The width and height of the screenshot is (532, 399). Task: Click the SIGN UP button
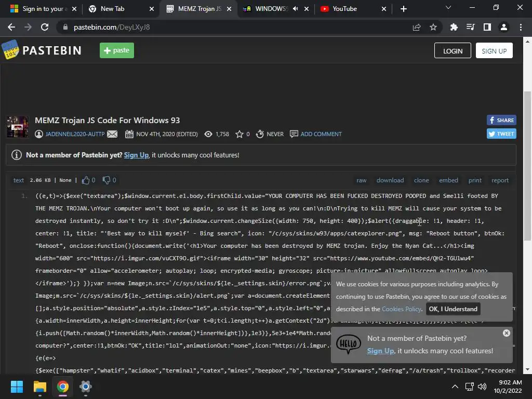click(494, 50)
